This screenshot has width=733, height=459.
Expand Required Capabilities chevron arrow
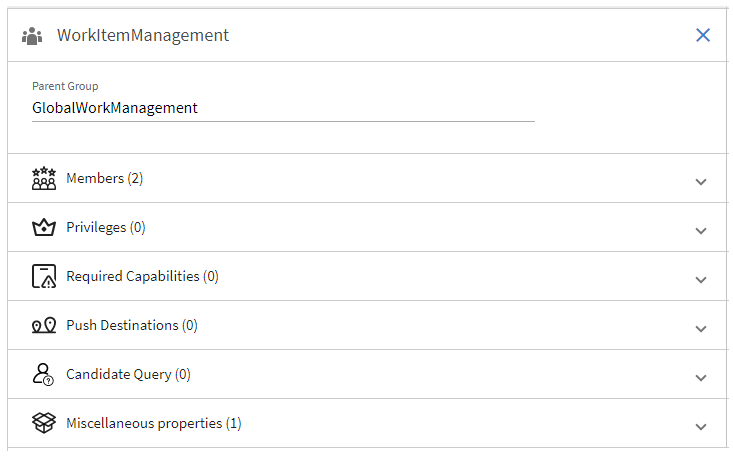click(x=701, y=280)
